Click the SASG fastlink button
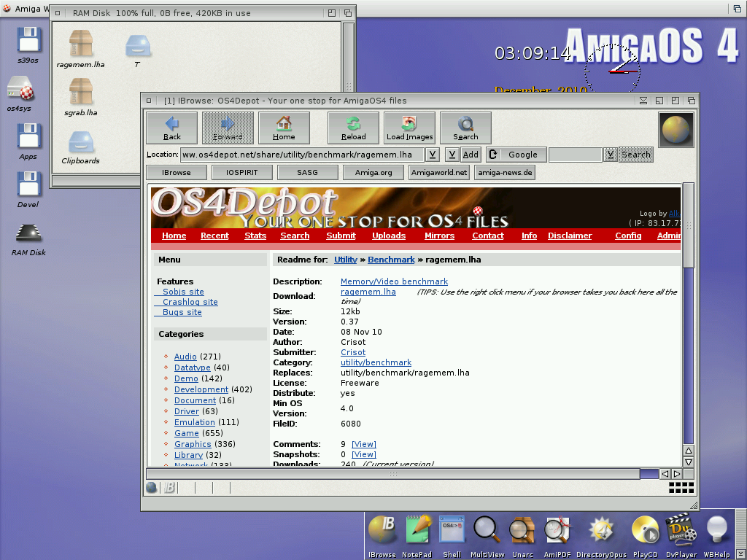The height and width of the screenshot is (560, 747). coord(307,172)
